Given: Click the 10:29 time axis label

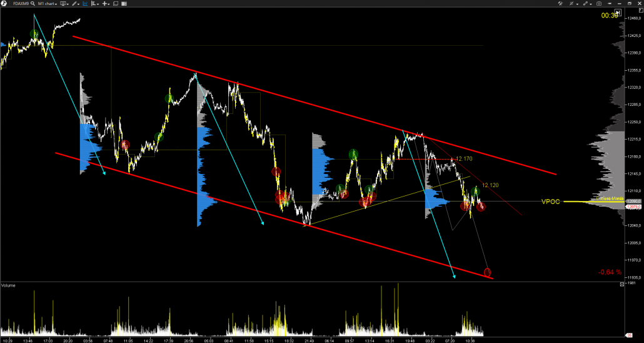Looking at the screenshot, I should coord(8,341).
